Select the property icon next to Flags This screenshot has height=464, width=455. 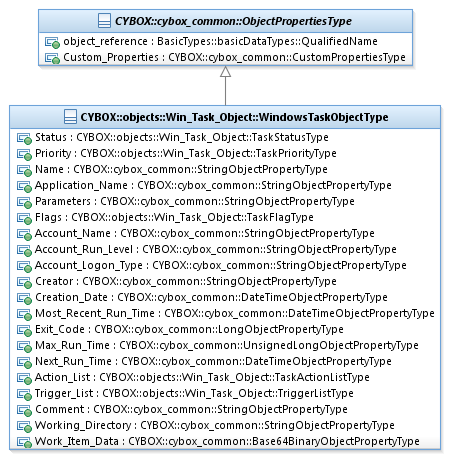point(24,218)
